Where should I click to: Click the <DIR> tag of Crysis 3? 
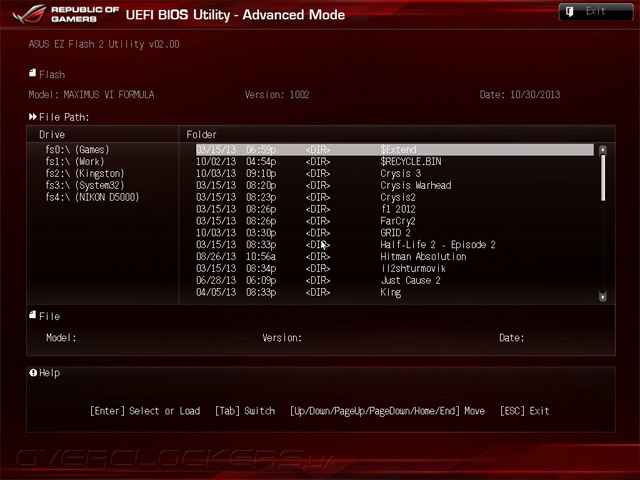[x=318, y=173]
